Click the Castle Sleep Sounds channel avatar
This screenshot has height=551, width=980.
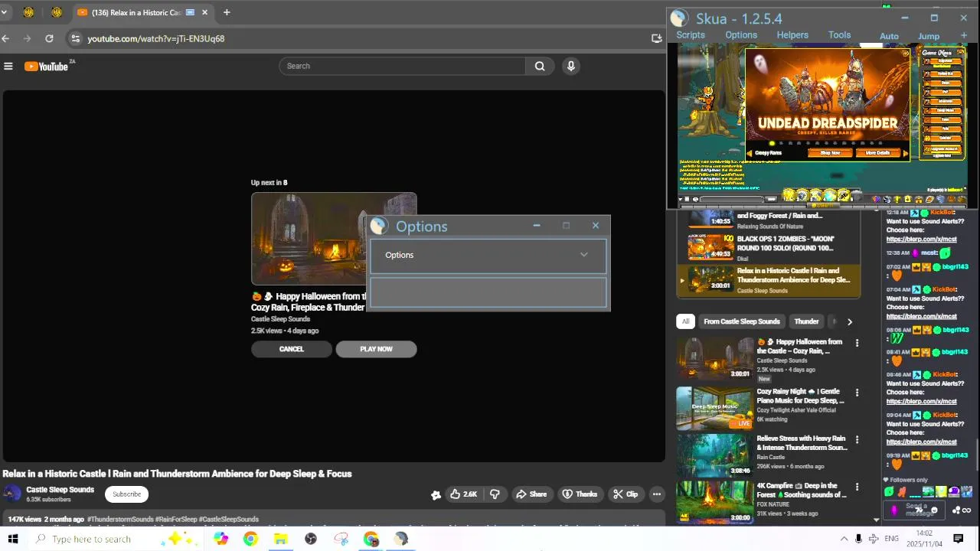[12, 494]
